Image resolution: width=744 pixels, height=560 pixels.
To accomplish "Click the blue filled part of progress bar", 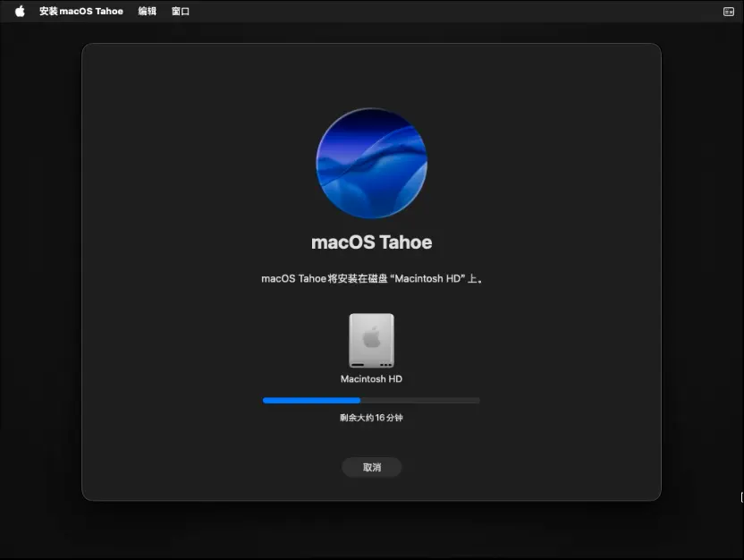I will [311, 401].
